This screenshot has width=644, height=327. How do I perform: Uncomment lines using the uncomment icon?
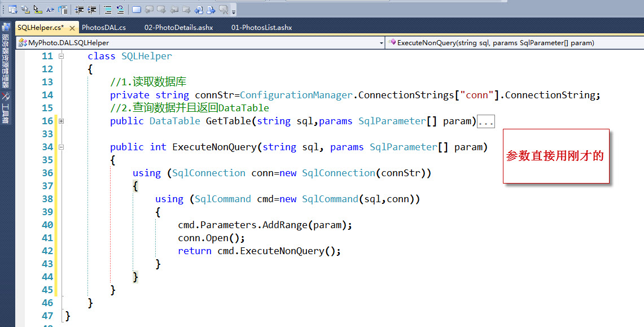tap(120, 9)
